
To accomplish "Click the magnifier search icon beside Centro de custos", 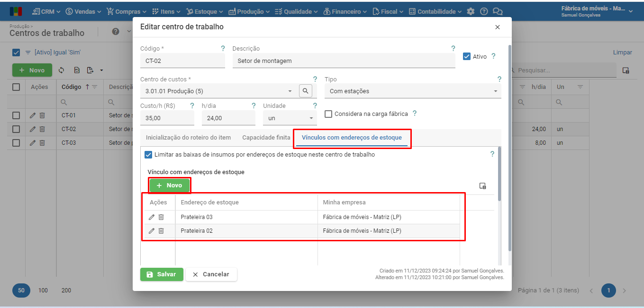I will [x=306, y=91].
